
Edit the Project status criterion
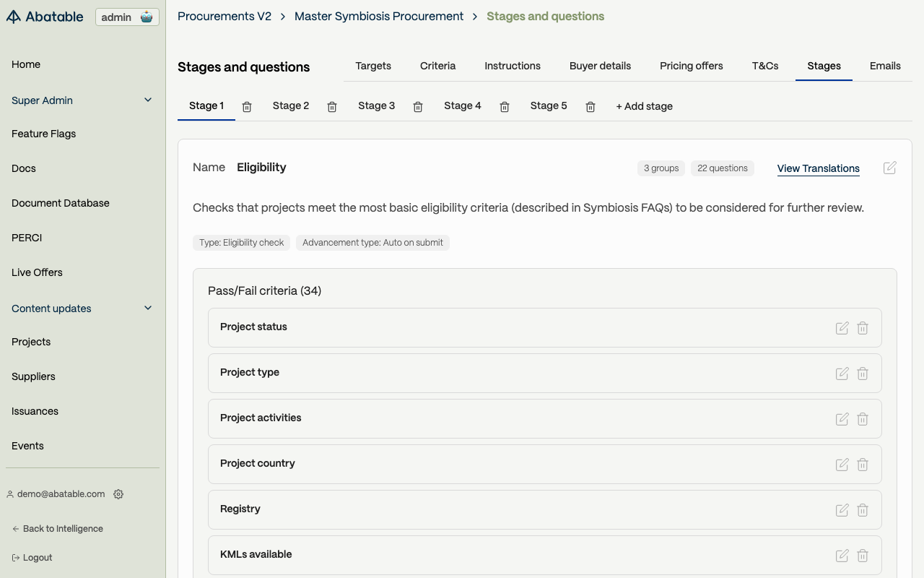point(842,328)
